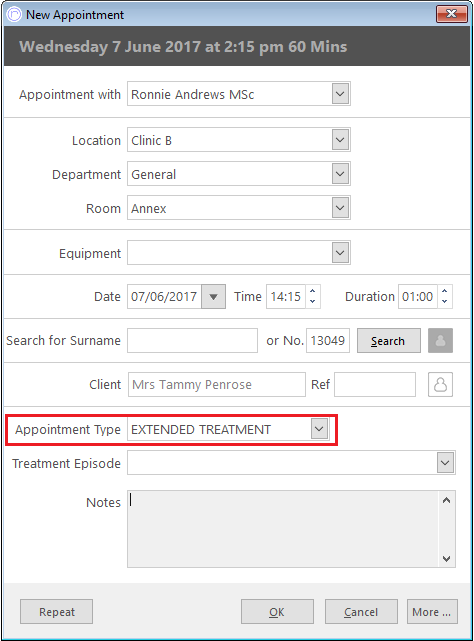
Task: Open the Room dropdown showing Annex
Action: tap(340, 208)
